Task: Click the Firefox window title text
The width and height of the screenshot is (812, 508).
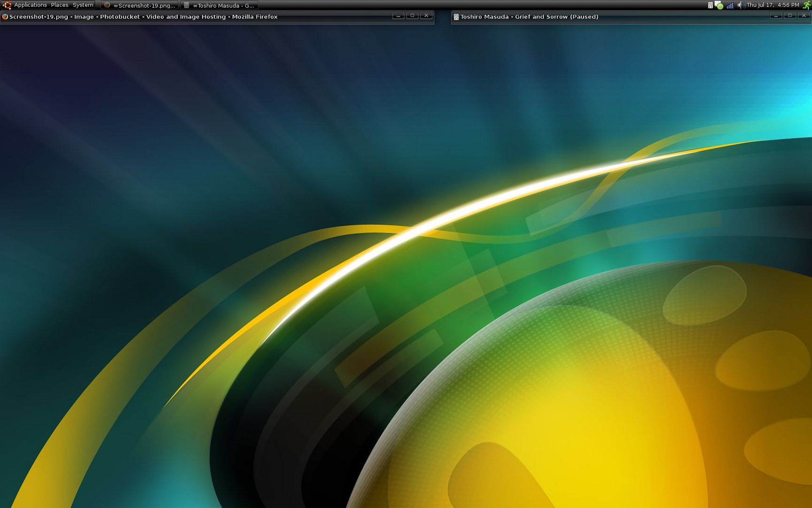Action: tap(143, 16)
